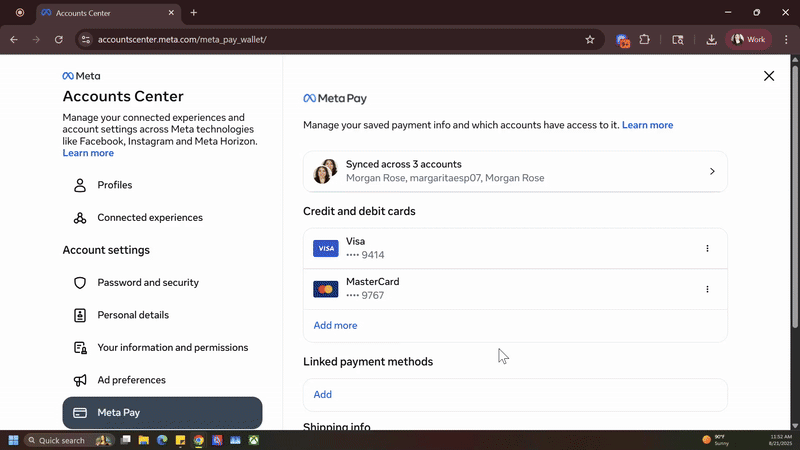The width and height of the screenshot is (800, 450).
Task: Open the Visa card three-dot options menu
Action: click(707, 248)
